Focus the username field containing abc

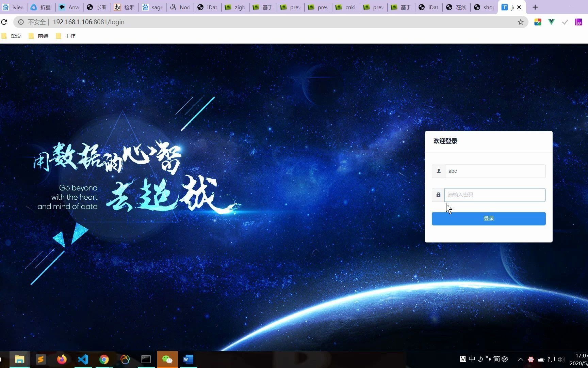click(495, 171)
